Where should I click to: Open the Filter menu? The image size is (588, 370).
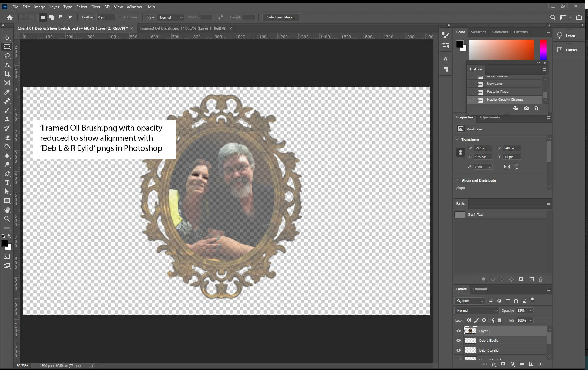coord(96,7)
